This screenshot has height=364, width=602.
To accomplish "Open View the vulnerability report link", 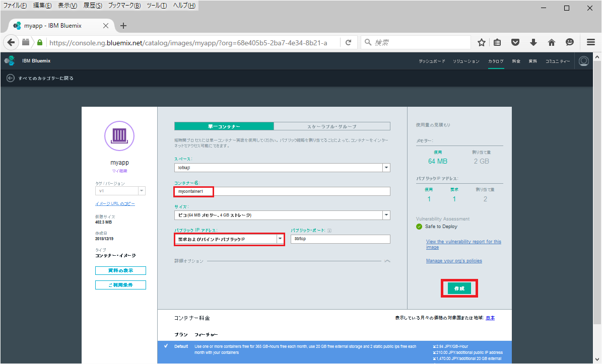I will [x=463, y=244].
